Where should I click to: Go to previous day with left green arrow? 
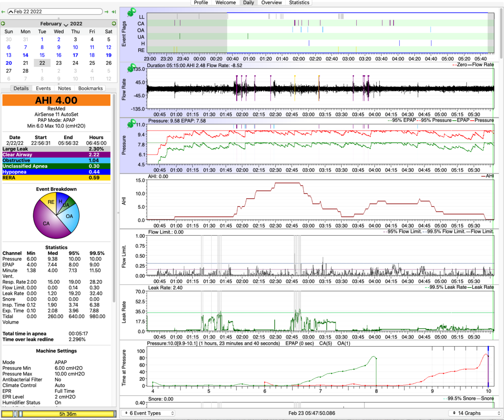click(3, 12)
